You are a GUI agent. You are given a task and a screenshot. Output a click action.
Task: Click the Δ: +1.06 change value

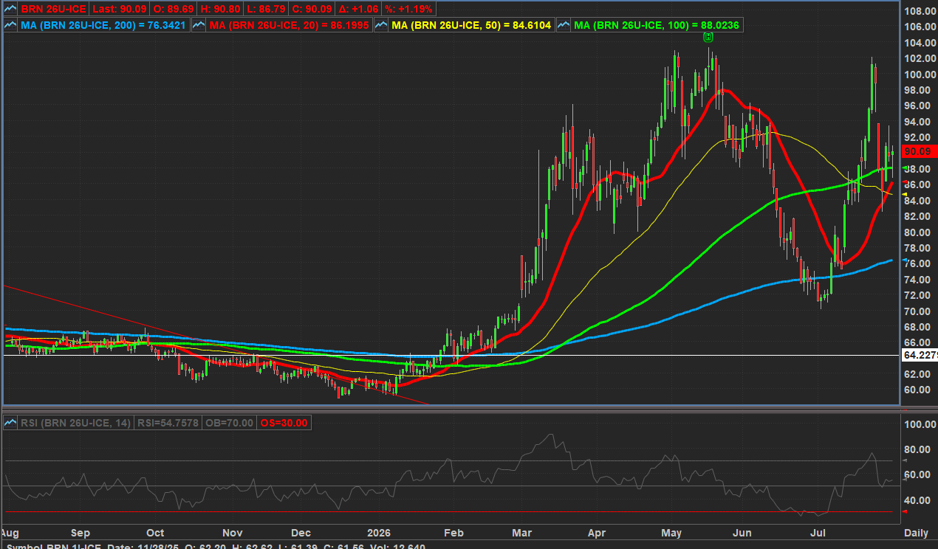pos(358,9)
